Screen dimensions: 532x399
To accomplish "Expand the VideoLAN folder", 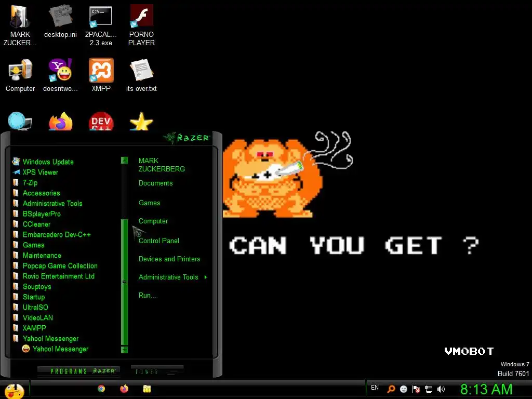I will pyautogui.click(x=33, y=318).
